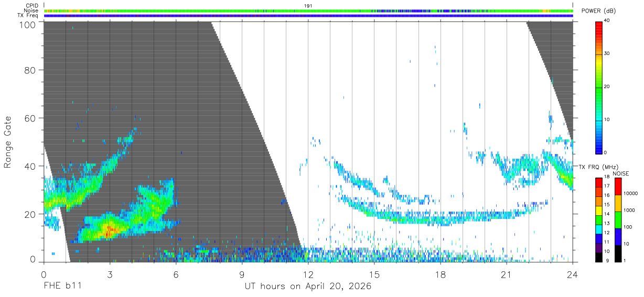This screenshot has height=297, width=644.
Task: Click noise legend value '10000'
Action: point(631,193)
